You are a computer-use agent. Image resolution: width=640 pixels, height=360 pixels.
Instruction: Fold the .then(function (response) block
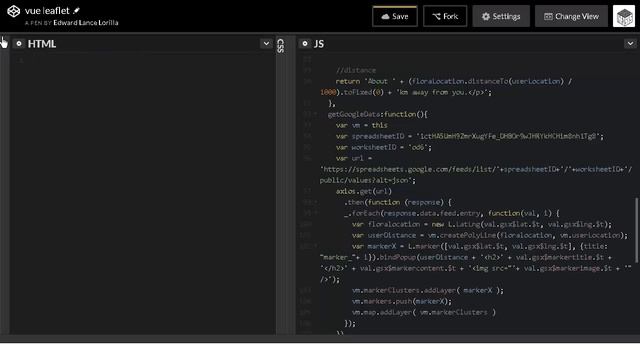316,202
